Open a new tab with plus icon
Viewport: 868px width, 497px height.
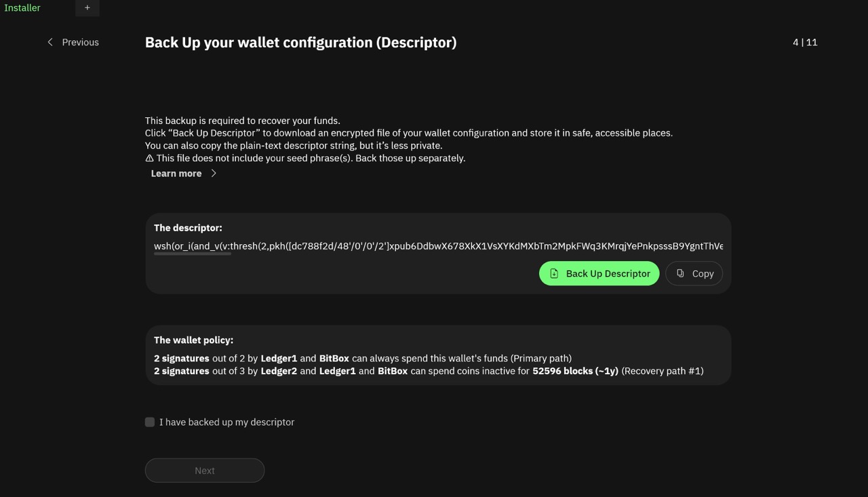coord(87,8)
